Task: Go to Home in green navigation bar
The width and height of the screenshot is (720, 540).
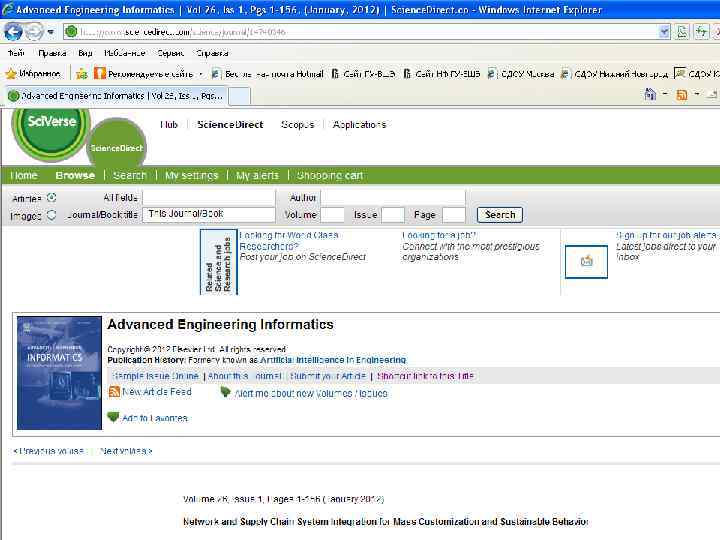Action: pos(24,175)
